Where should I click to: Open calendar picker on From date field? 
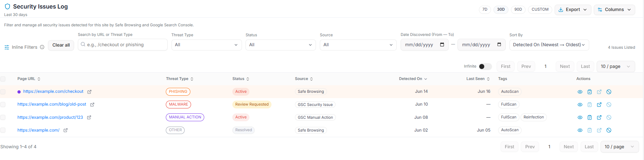(x=442, y=44)
